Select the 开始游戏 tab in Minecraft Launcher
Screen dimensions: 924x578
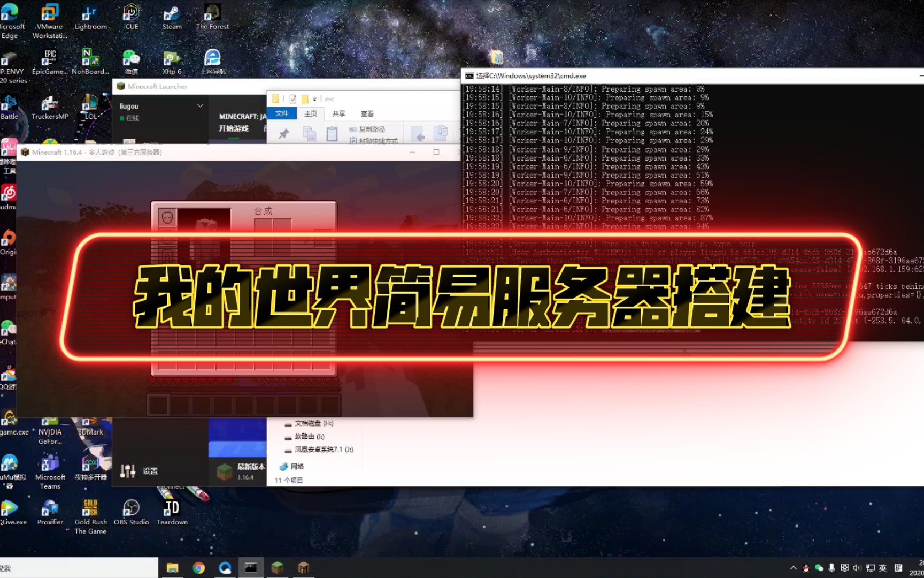tap(234, 128)
